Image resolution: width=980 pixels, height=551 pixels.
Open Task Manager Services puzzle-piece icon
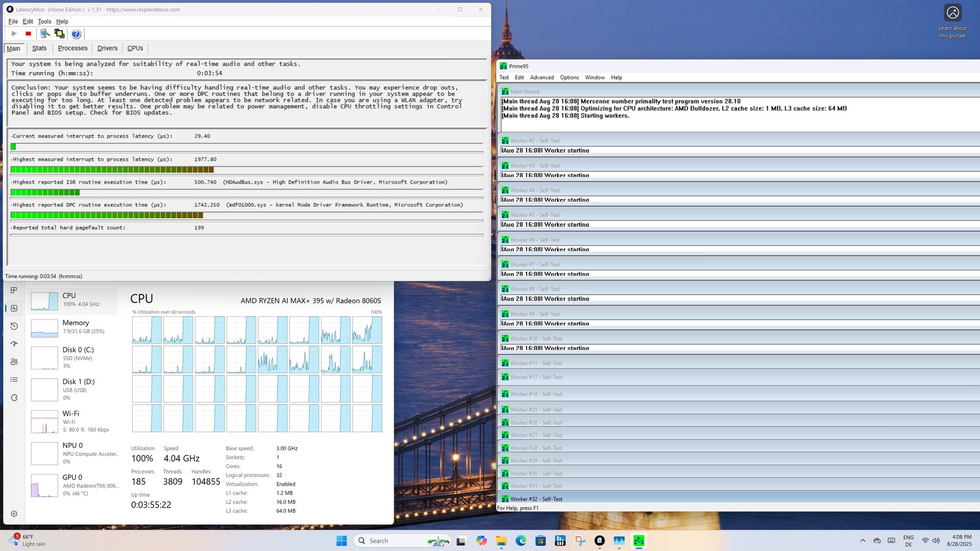coord(14,397)
